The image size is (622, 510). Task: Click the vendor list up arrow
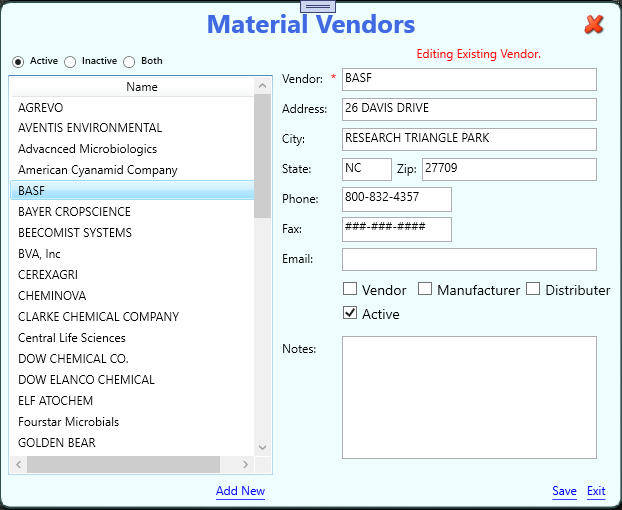pyautogui.click(x=262, y=86)
